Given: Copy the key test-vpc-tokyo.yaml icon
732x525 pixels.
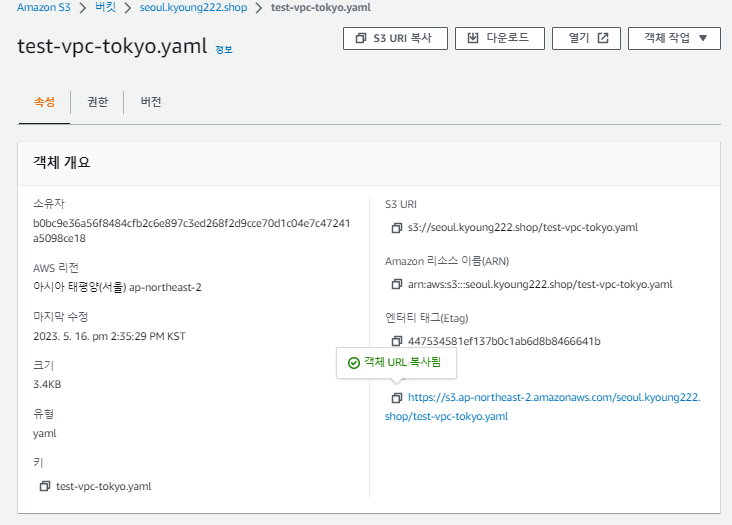Looking at the screenshot, I should (45, 486).
